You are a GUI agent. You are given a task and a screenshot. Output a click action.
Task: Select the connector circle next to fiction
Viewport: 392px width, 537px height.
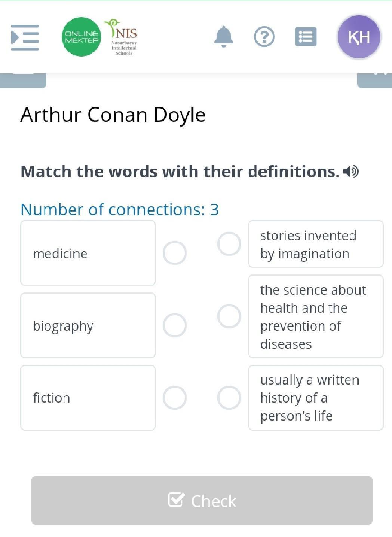[x=175, y=397]
